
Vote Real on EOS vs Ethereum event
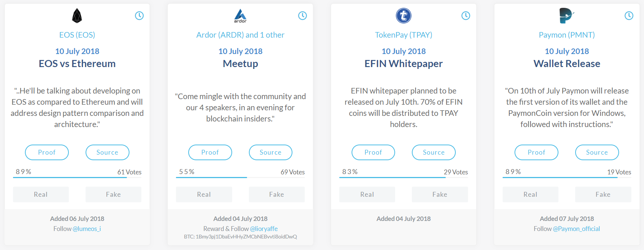pyautogui.click(x=41, y=194)
